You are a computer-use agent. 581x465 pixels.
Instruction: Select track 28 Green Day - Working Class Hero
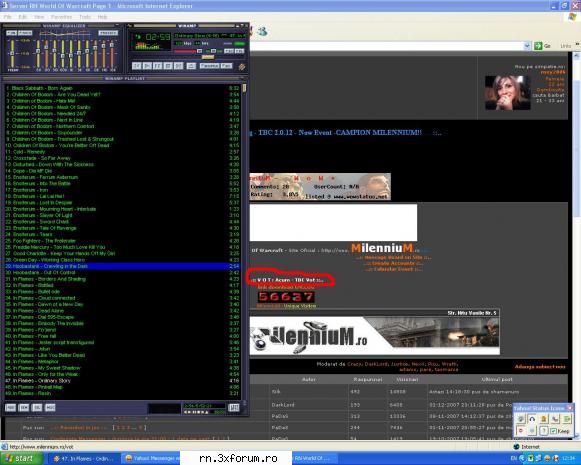[123, 260]
